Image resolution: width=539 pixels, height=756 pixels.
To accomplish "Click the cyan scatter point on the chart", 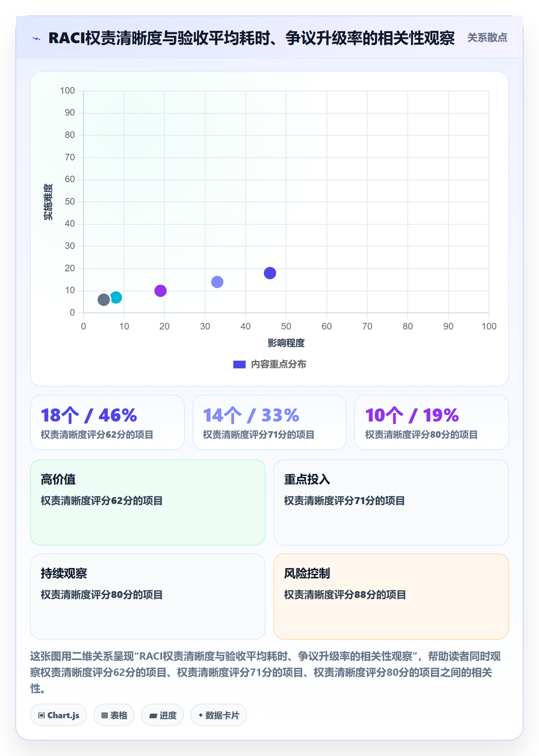I will pos(116,297).
